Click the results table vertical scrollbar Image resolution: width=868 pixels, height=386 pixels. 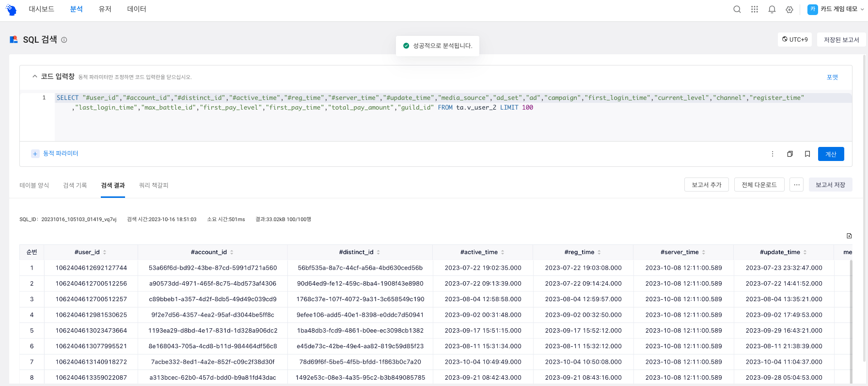pos(851,322)
